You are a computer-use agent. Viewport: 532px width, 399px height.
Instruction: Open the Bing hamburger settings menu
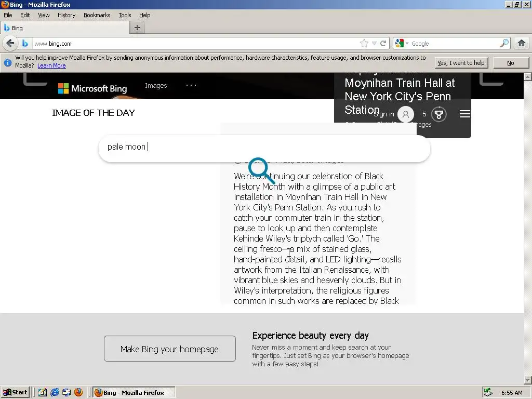pos(465,114)
